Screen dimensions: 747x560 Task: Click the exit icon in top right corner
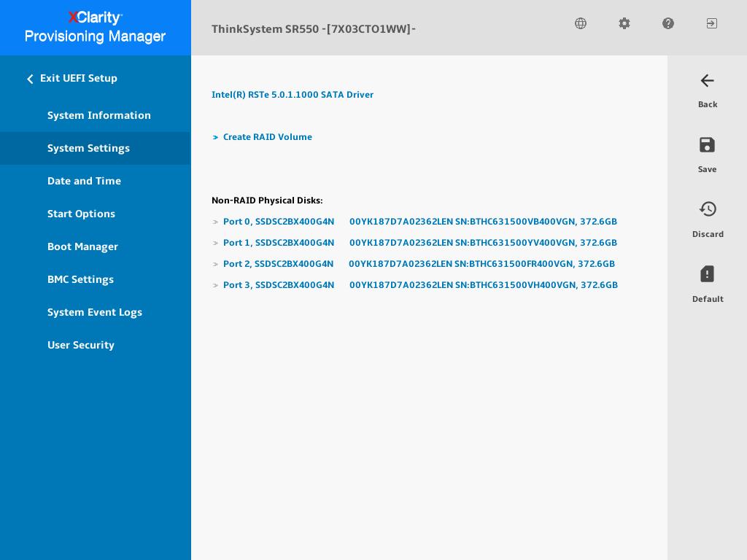[711, 23]
